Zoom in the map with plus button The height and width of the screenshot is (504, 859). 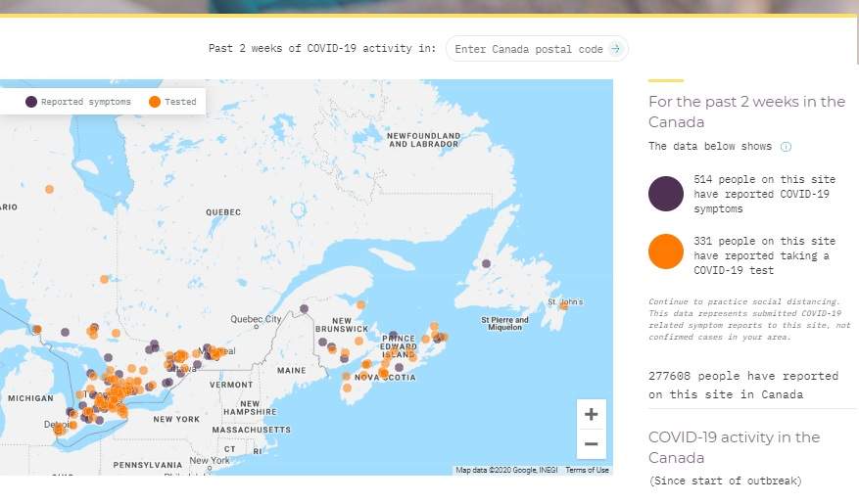(591, 414)
